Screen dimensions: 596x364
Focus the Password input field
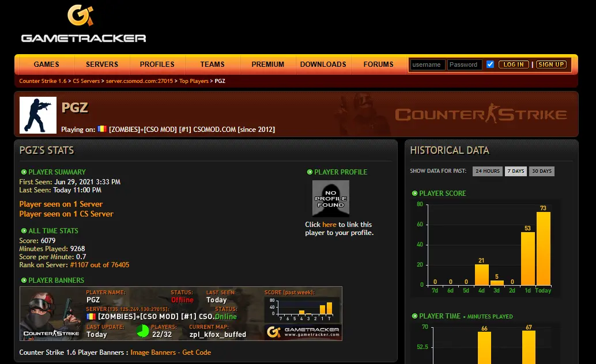coord(465,65)
